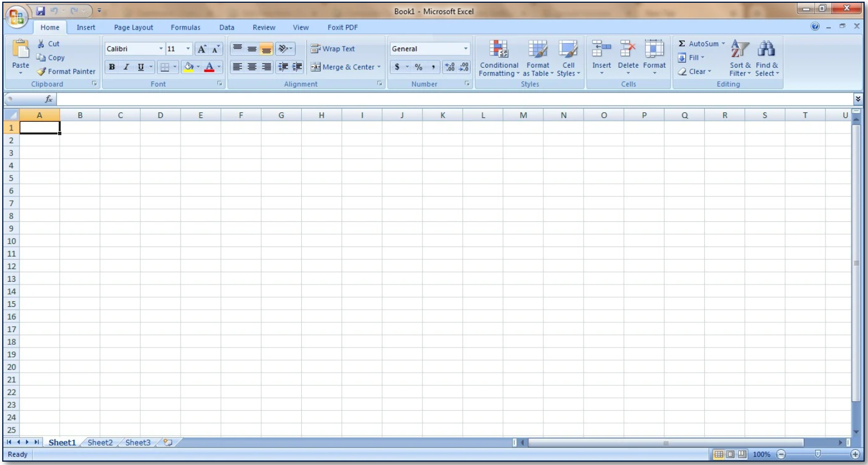Switch to the Page Layout ribbon tab
This screenshot has width=868, height=465.
134,27
